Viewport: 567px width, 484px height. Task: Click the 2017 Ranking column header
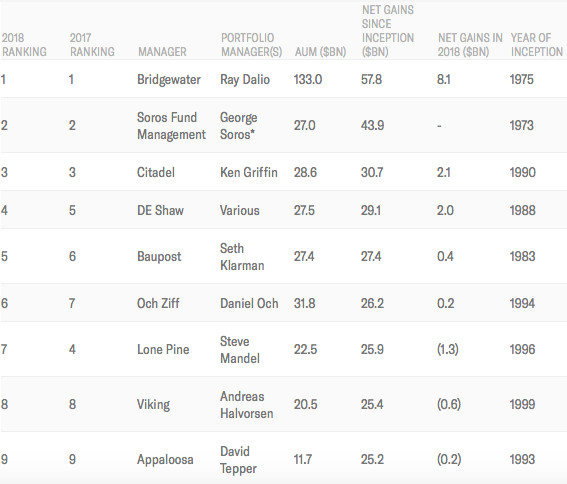point(92,45)
